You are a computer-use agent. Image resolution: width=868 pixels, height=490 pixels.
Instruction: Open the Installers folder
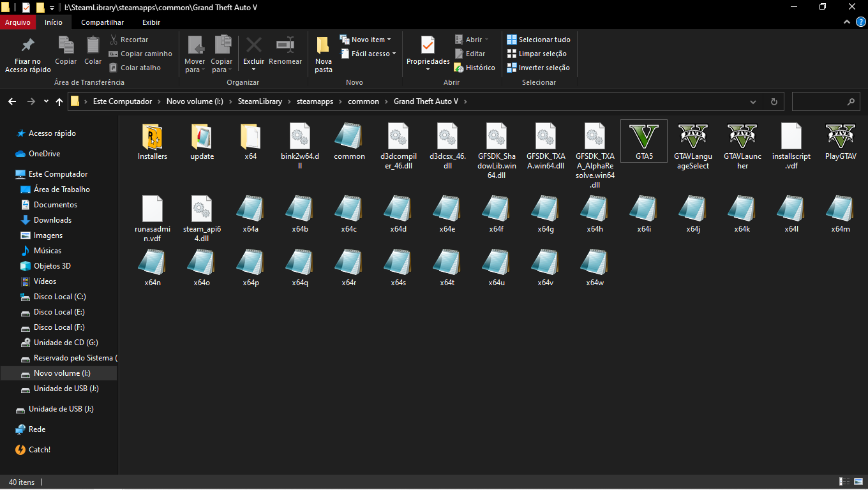coord(153,136)
